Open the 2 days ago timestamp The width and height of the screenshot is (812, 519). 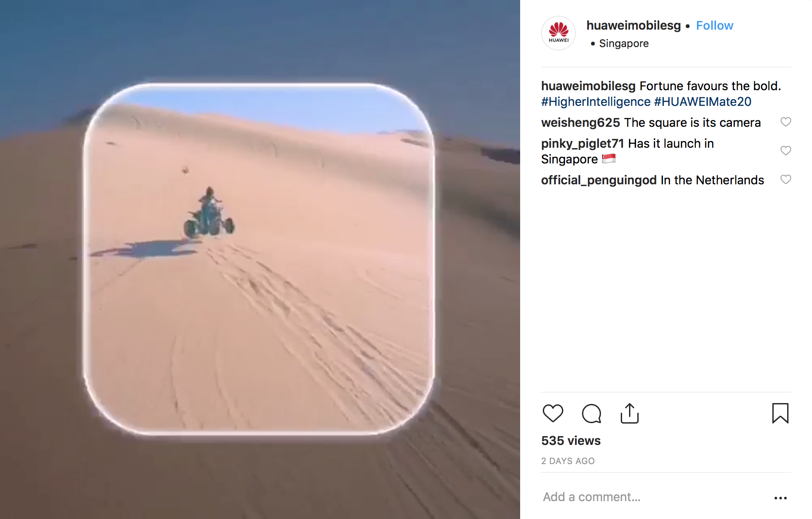click(x=568, y=461)
